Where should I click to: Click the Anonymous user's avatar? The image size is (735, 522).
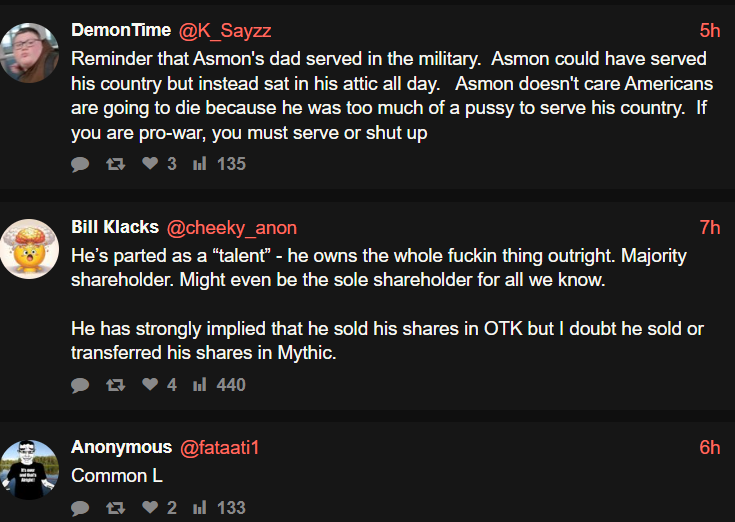(29, 469)
